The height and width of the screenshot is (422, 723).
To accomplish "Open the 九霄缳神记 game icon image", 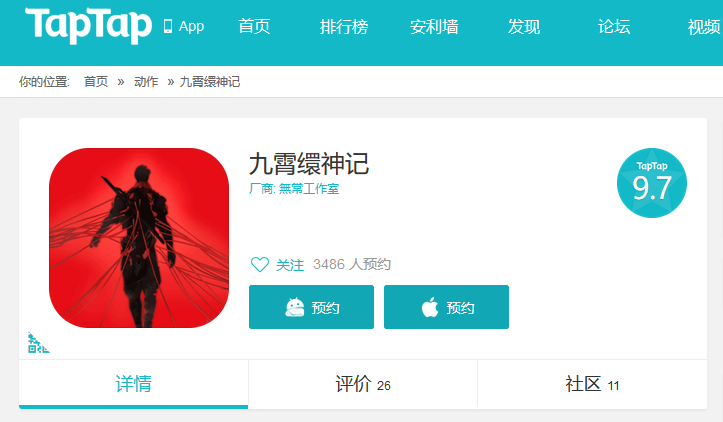I will coord(139,238).
